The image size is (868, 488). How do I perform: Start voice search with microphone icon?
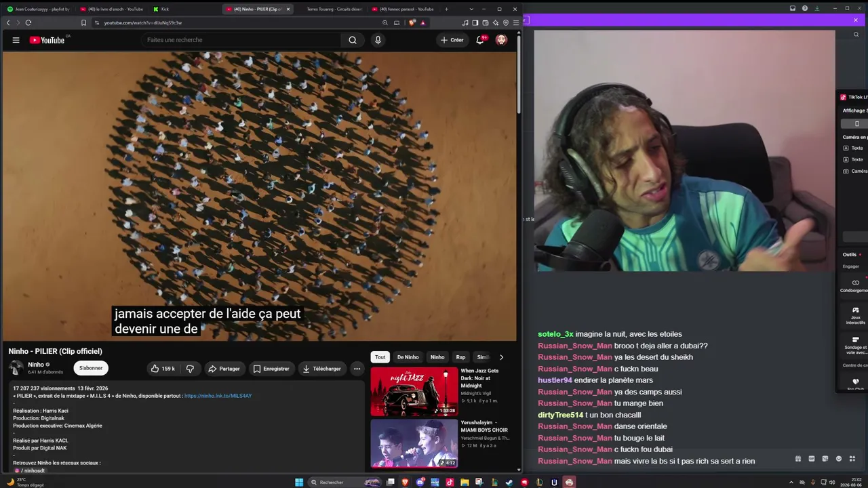[x=378, y=40]
